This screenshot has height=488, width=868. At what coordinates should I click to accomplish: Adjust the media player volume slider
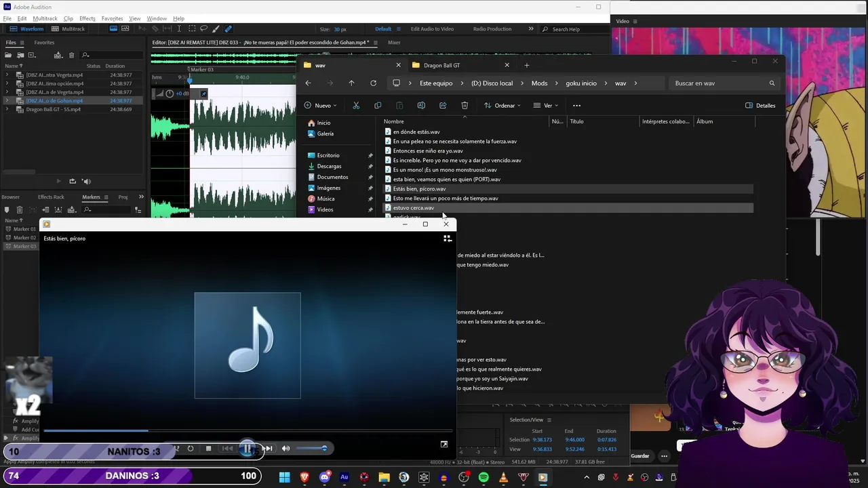tap(312, 448)
